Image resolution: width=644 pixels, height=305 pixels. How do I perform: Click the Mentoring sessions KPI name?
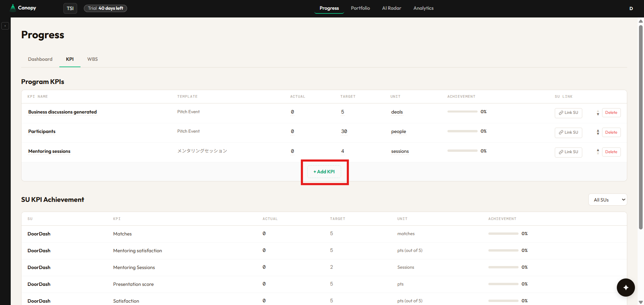[x=49, y=151]
